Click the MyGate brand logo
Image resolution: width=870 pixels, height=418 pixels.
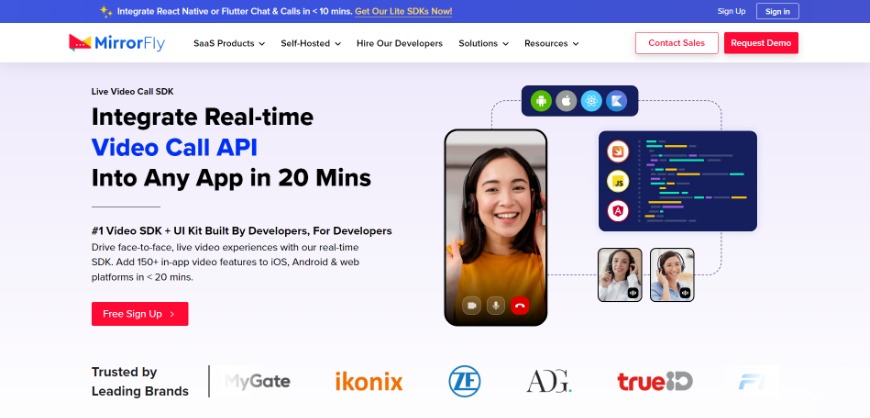click(x=257, y=381)
